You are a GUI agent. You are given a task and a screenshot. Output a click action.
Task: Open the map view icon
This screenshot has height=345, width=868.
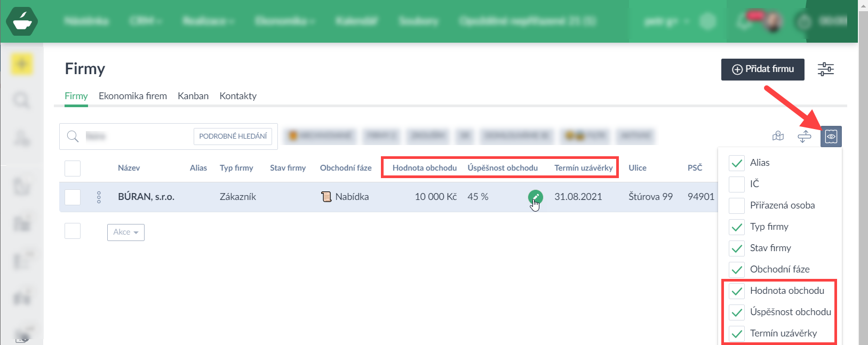[778, 137]
